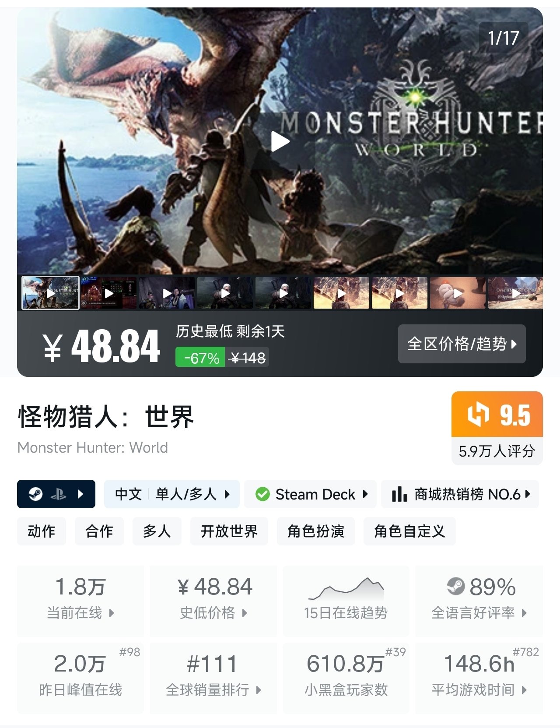Click the 1/17 image counter badge
This screenshot has width=560, height=728.
[x=504, y=38]
